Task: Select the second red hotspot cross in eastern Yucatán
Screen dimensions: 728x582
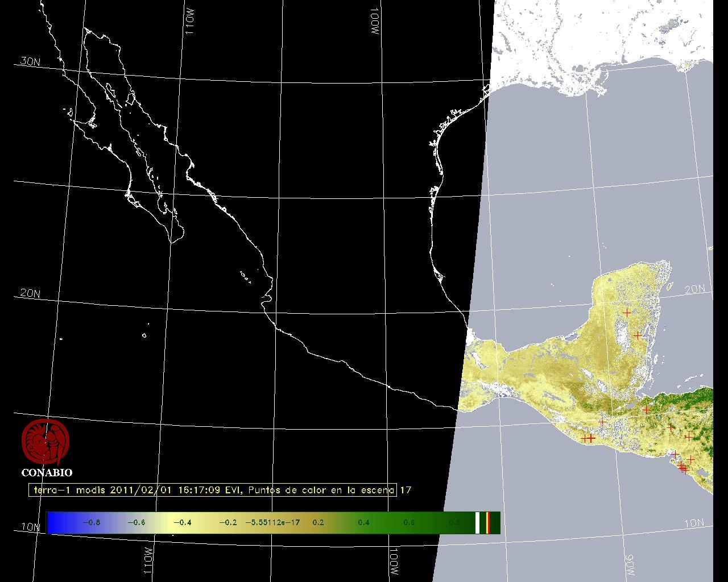Action: pos(638,335)
